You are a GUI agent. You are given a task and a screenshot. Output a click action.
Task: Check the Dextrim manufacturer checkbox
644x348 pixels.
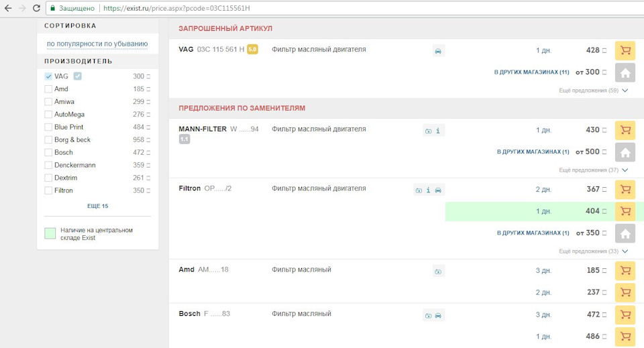pos(48,178)
